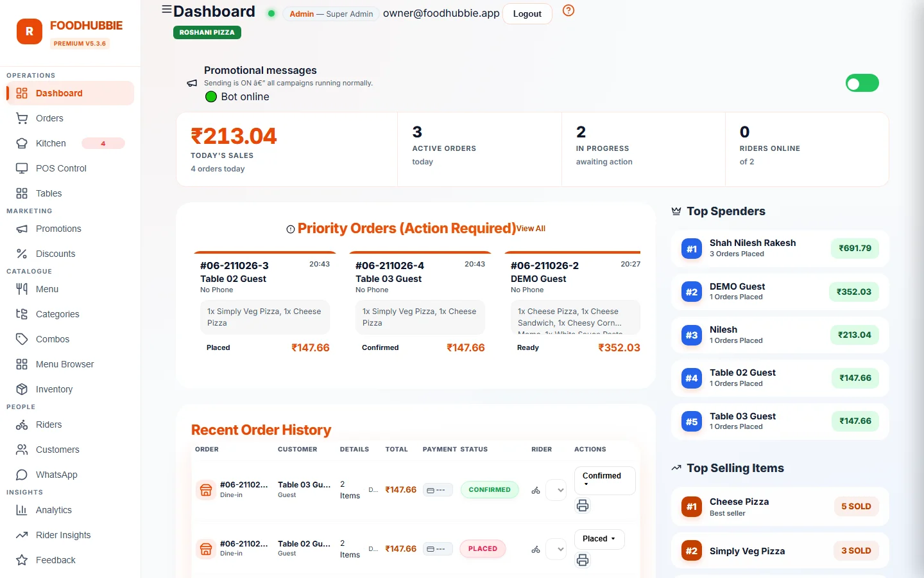The height and width of the screenshot is (578, 924).
Task: Click the ₹691.79 amount in Top Spenders
Action: [x=855, y=249]
